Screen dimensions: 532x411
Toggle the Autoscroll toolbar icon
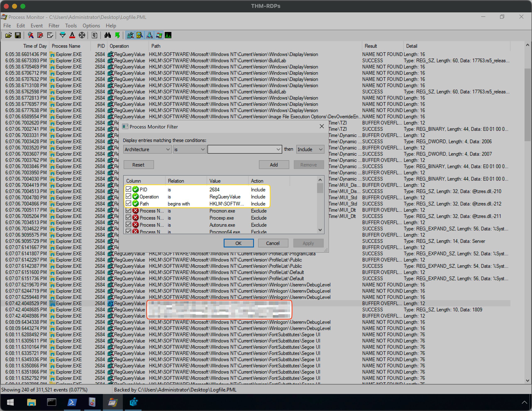point(40,35)
